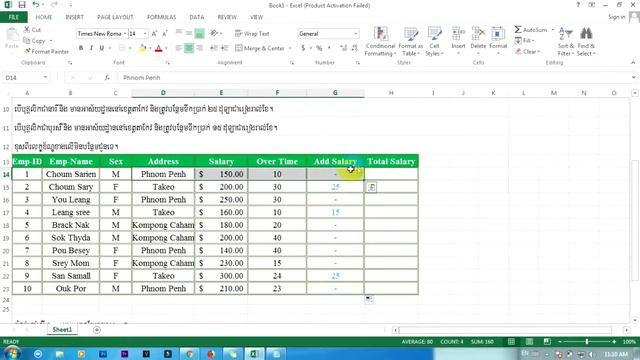Toggle Middle Align
The image size is (640, 360).
click(189, 33)
